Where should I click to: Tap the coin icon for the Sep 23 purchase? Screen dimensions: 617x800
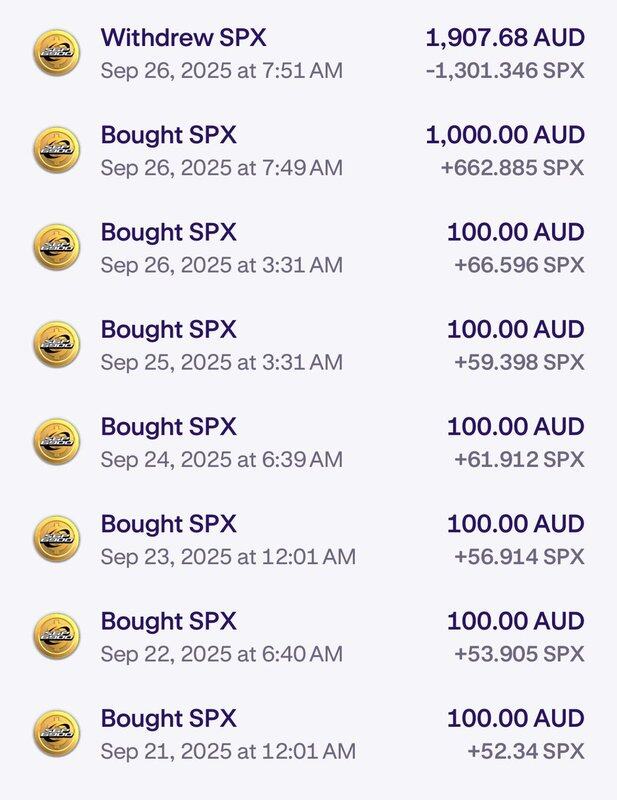(57, 539)
